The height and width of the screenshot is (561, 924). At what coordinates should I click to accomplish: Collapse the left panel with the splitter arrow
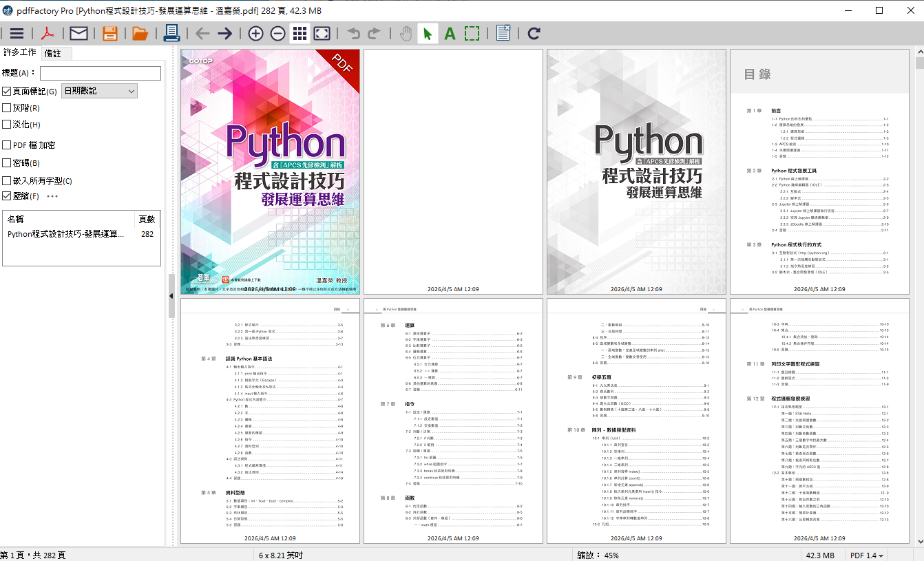pos(171,296)
